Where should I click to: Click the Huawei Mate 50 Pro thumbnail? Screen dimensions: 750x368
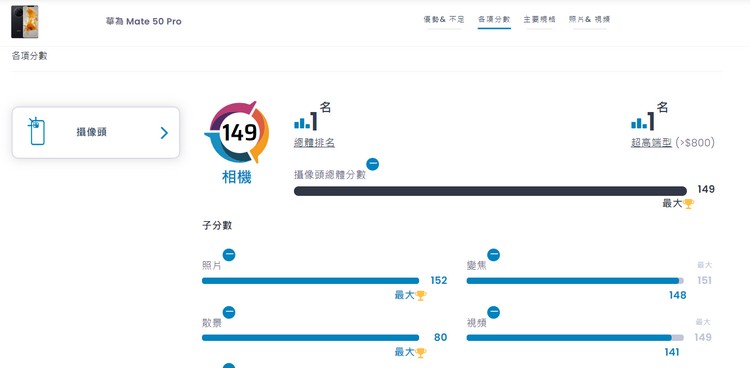(x=24, y=22)
